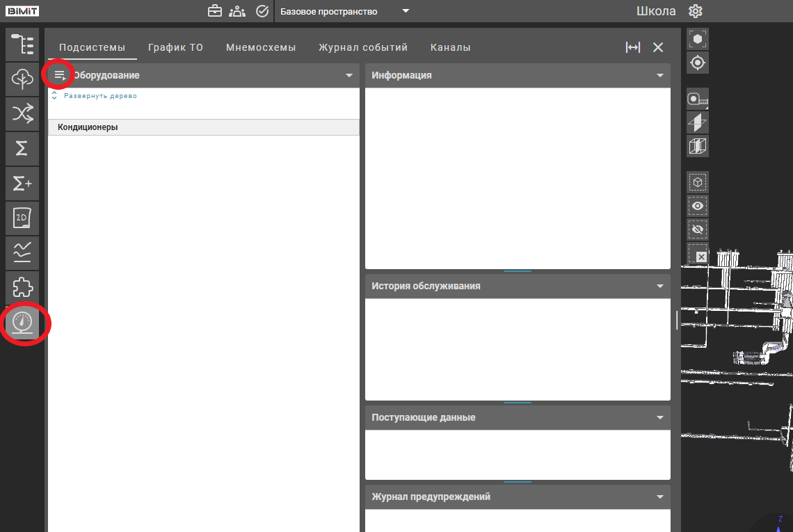
Task: Open the settings gear next to Школа
Action: [x=695, y=11]
